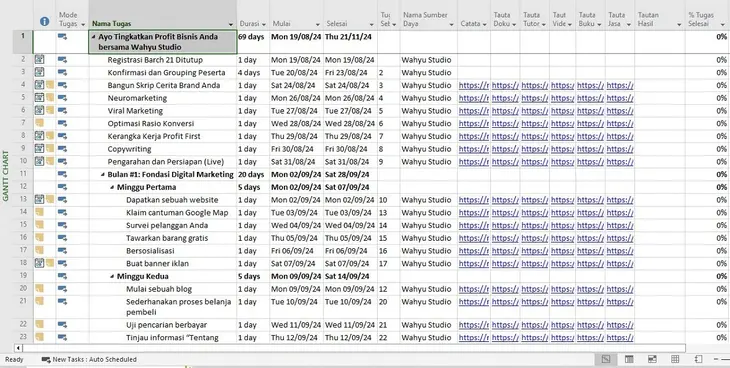Collapse the Bulan #1: Fondasi Digital Marketing group

click(x=103, y=175)
